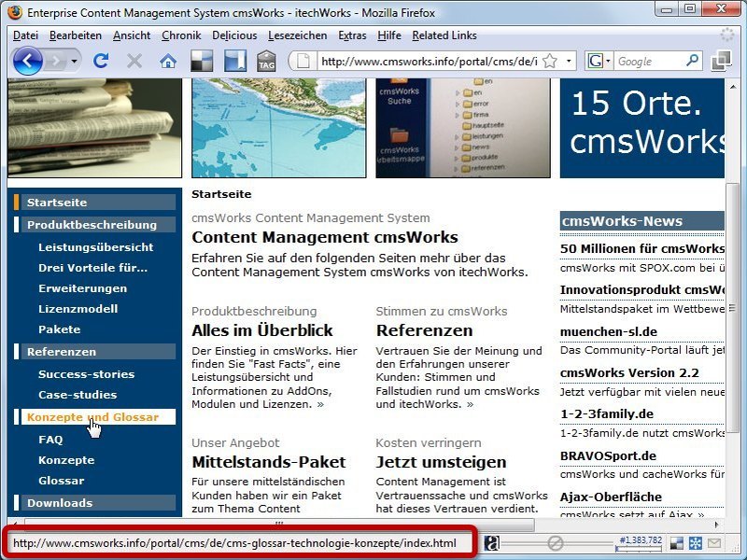Go to Leistungsübersicht sub-page
747x560 pixels.
96,247
